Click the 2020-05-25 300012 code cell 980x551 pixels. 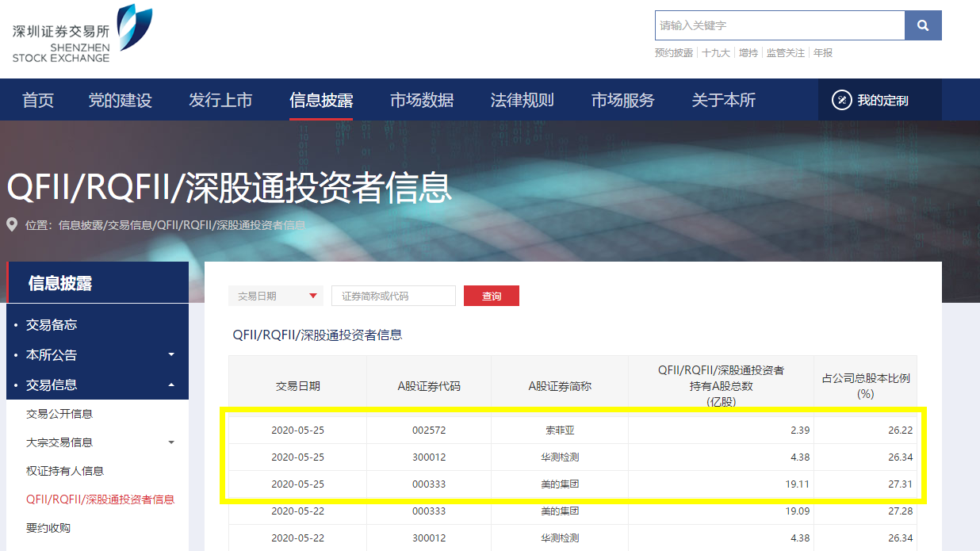pos(429,457)
